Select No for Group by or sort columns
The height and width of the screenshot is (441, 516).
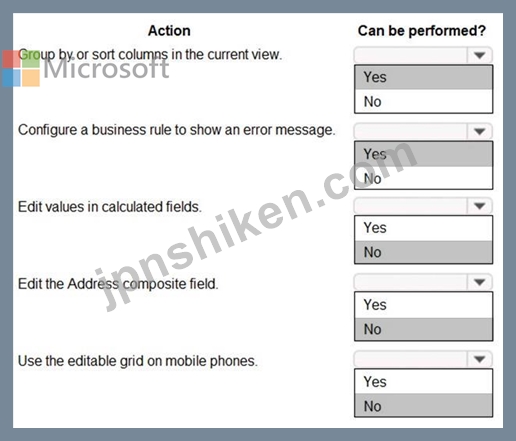coord(423,101)
